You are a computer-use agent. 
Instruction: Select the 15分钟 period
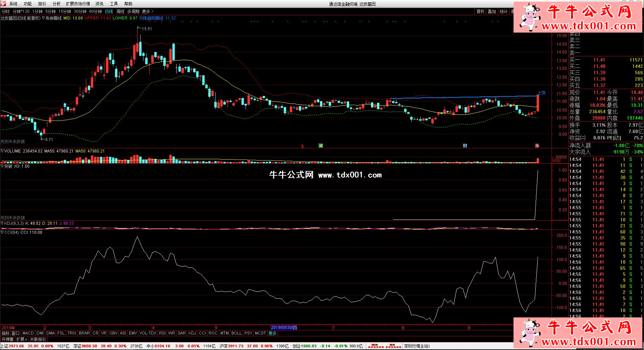click(65, 11)
